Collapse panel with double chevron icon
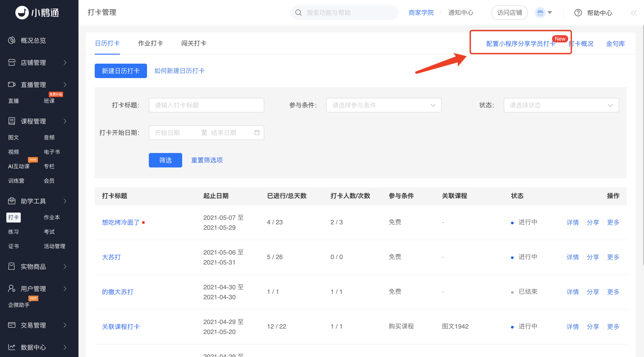The width and height of the screenshot is (644, 357). point(634,13)
